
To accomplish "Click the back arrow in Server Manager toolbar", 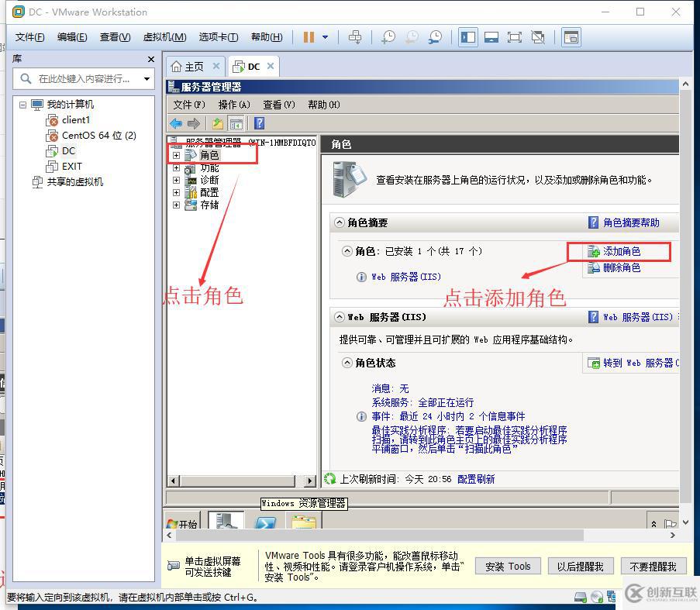I will tap(176, 123).
